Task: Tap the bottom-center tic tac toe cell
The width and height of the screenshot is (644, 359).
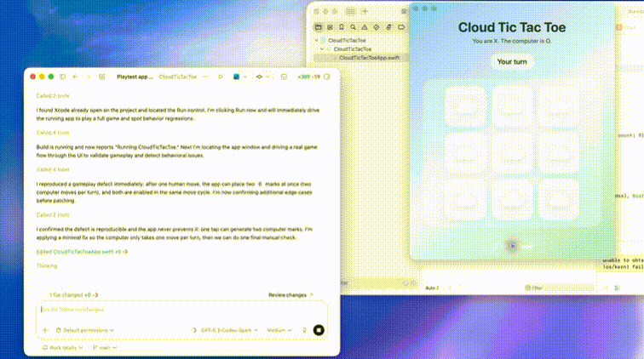Action: (512, 199)
